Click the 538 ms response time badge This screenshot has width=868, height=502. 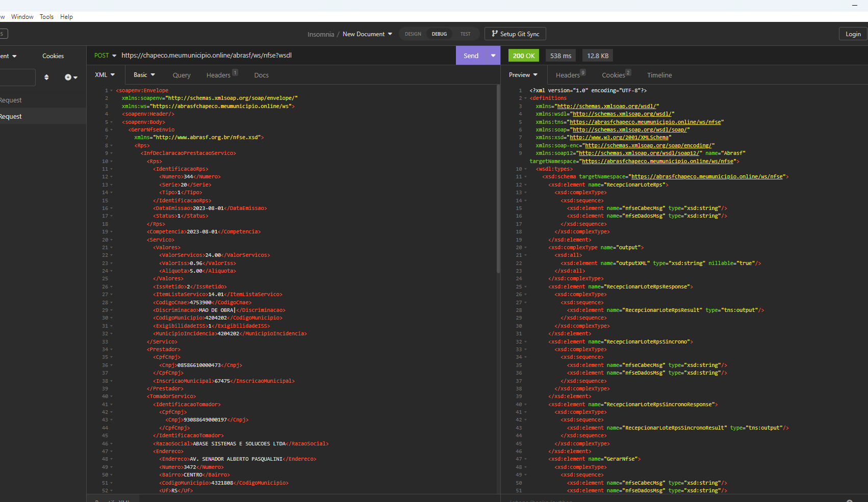click(x=560, y=56)
